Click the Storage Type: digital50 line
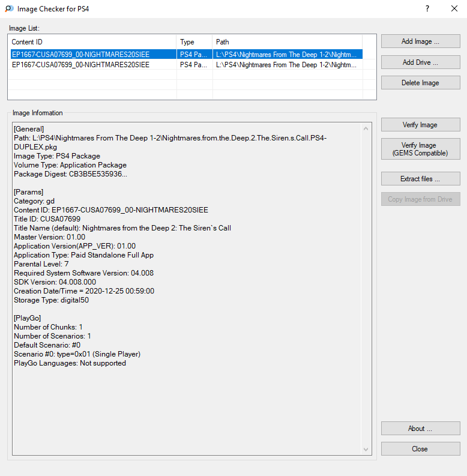Image resolution: width=467 pixels, height=476 pixels. click(51, 300)
